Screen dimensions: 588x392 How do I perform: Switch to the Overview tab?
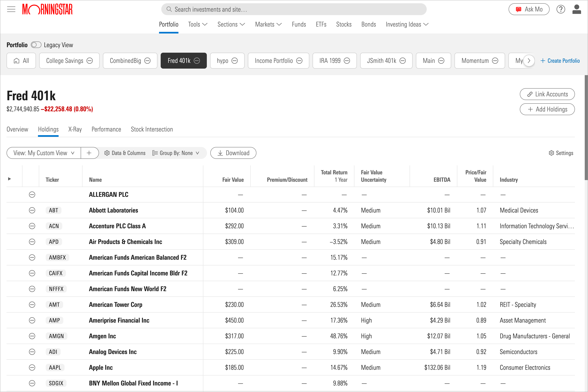(17, 129)
